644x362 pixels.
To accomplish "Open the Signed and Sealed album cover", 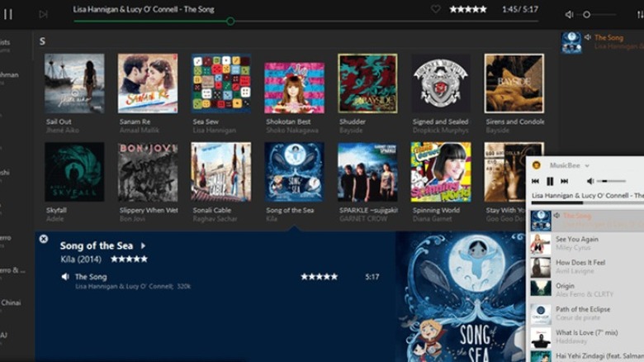I will click(x=441, y=83).
